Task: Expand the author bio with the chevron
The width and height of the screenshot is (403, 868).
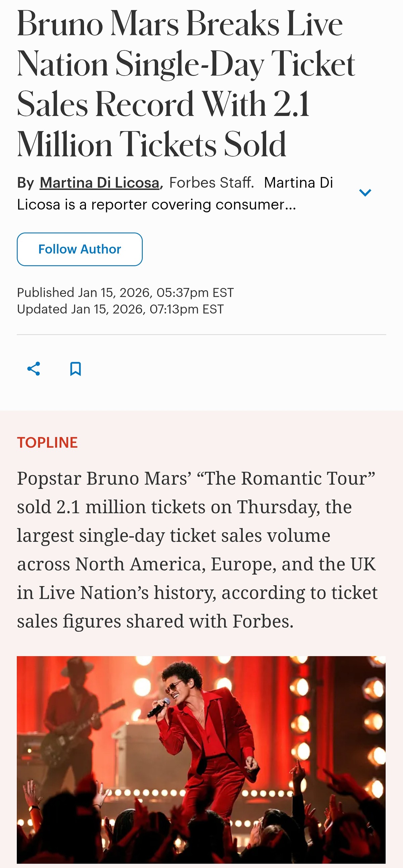Action: click(365, 192)
